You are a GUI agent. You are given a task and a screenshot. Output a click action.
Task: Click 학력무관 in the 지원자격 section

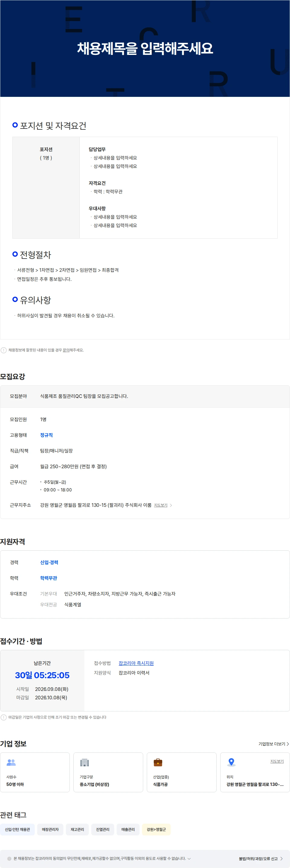coord(49,578)
